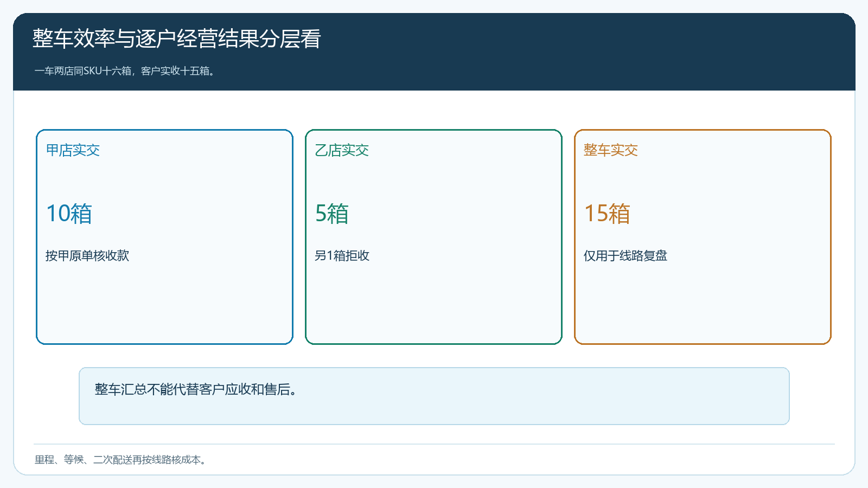Click the 乙店实交 card heading

(342, 150)
